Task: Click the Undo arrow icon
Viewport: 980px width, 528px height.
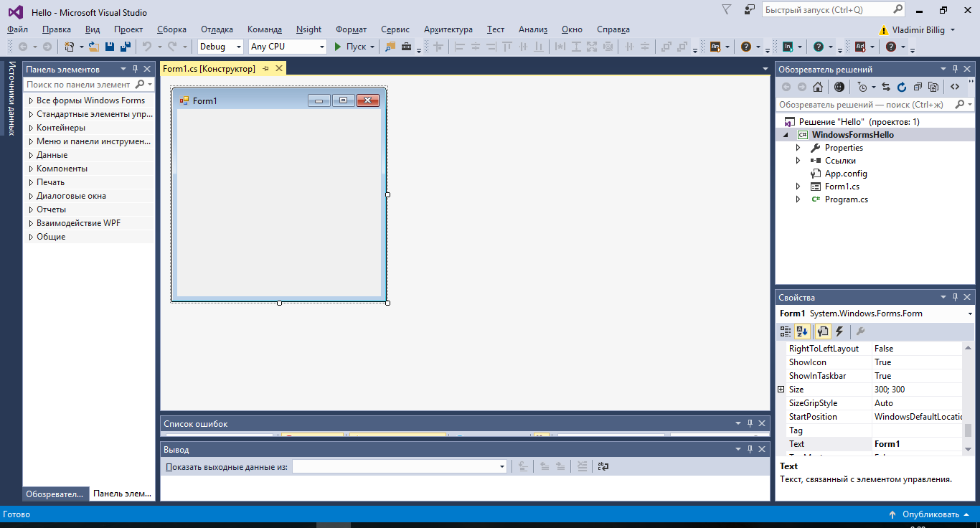Action: tap(146, 47)
